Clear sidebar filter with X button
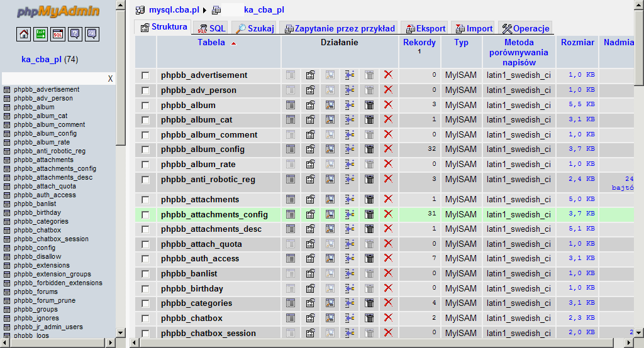 [x=110, y=79]
